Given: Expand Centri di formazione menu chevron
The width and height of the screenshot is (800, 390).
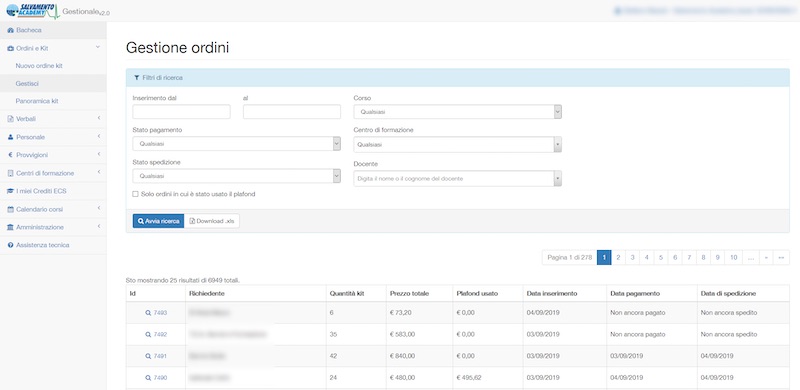Looking at the screenshot, I should [x=98, y=173].
